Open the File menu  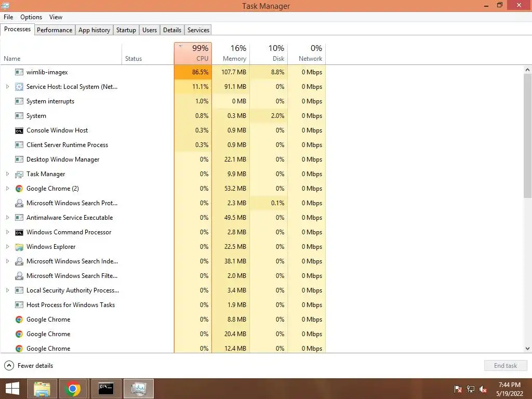point(8,17)
